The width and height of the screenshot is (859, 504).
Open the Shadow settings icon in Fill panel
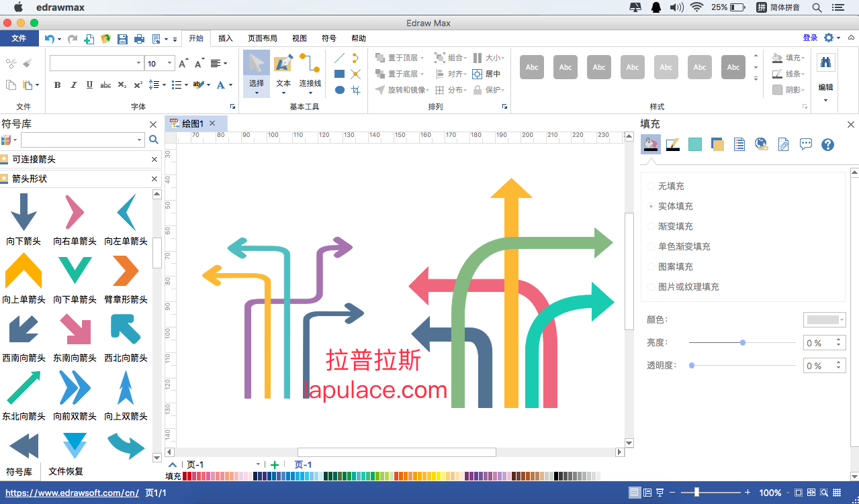[717, 144]
